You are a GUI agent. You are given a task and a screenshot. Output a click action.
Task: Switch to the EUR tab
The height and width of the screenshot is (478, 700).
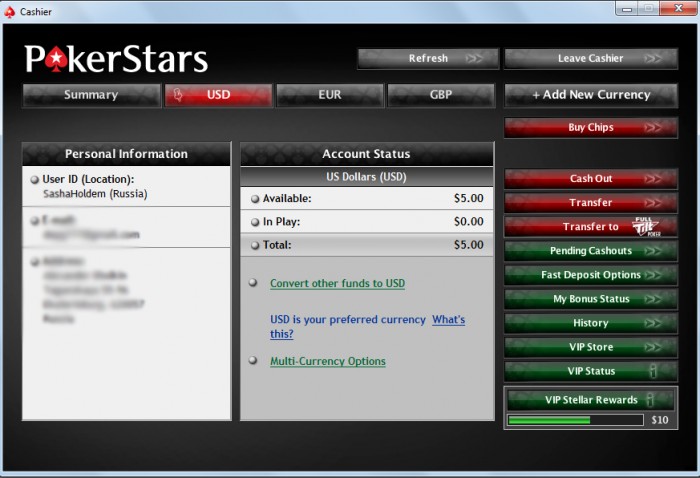[x=330, y=95]
